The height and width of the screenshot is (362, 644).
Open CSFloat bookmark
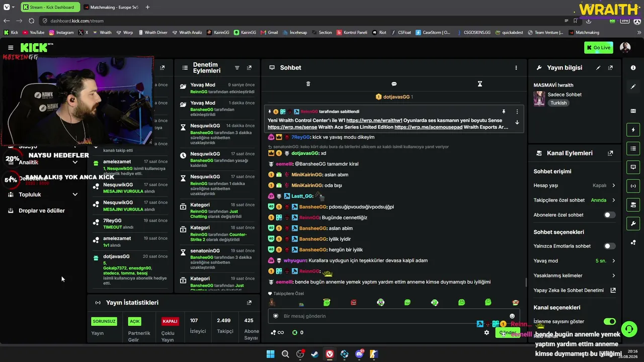point(401,32)
